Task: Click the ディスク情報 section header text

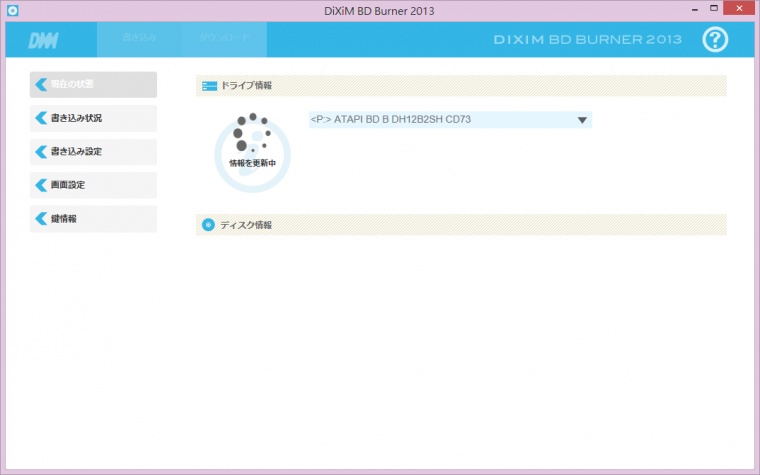Action: coord(246,225)
